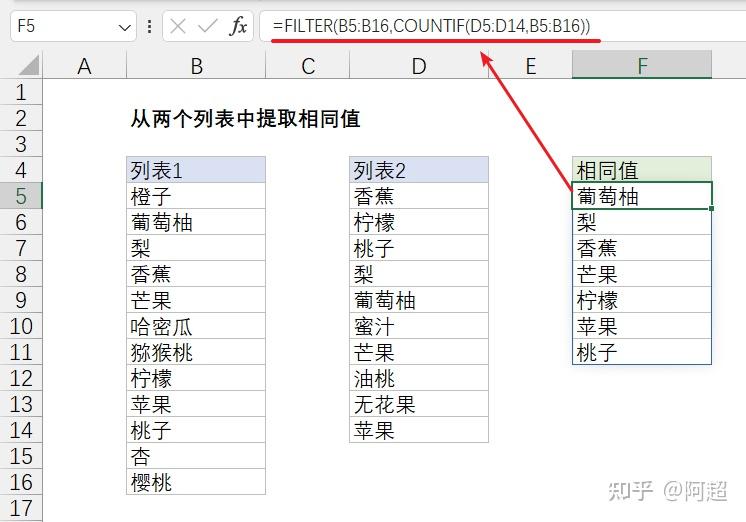Select cell 梨 in column B
746x522 pixels.
point(196,248)
